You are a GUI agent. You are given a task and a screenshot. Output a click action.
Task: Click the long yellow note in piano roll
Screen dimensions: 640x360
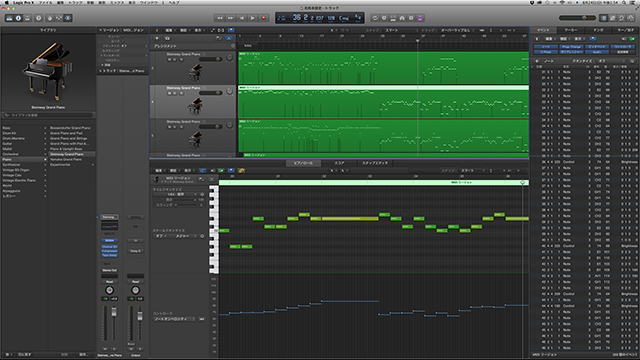click(350, 219)
